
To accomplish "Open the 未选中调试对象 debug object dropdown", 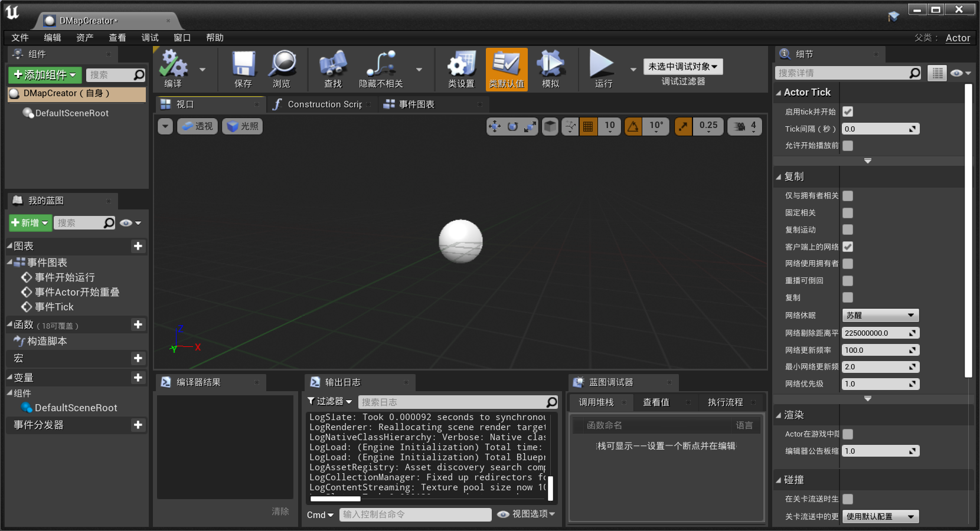I will click(682, 66).
